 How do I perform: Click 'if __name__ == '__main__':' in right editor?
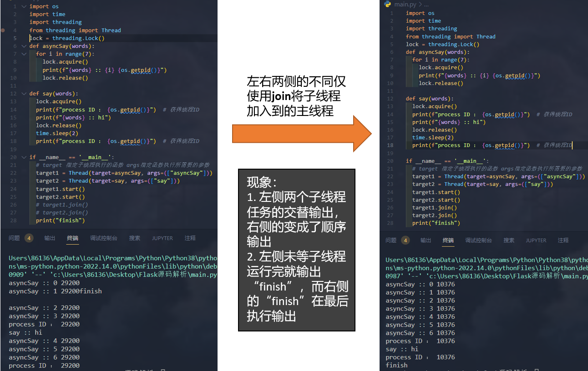click(x=447, y=161)
